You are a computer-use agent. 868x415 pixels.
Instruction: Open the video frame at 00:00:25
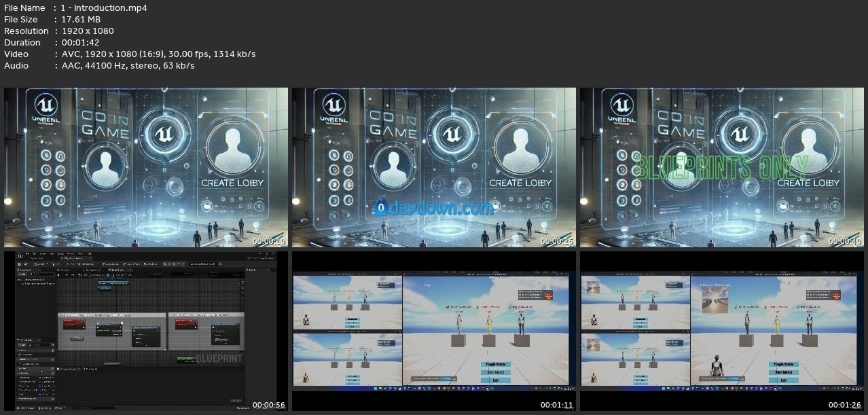point(433,167)
